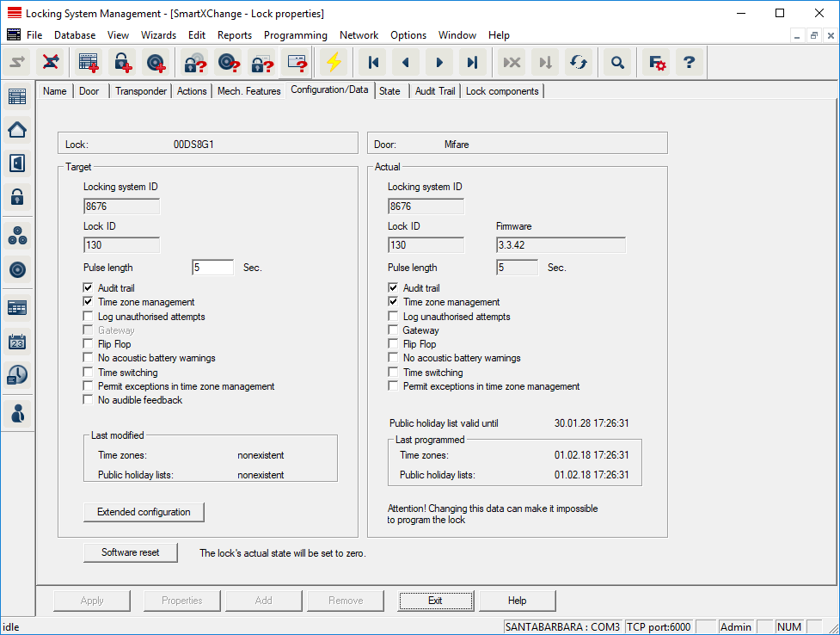
Task: Check Target No audible feedback option
Action: coord(88,400)
